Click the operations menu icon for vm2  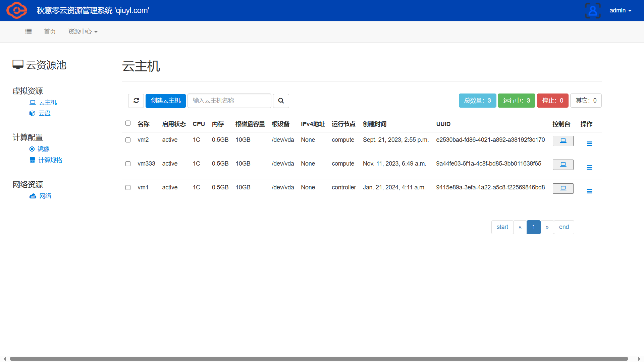[589, 143]
